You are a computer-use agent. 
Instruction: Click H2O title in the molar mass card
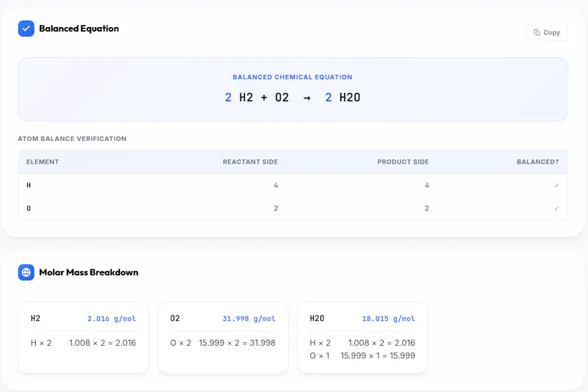pyautogui.click(x=317, y=319)
